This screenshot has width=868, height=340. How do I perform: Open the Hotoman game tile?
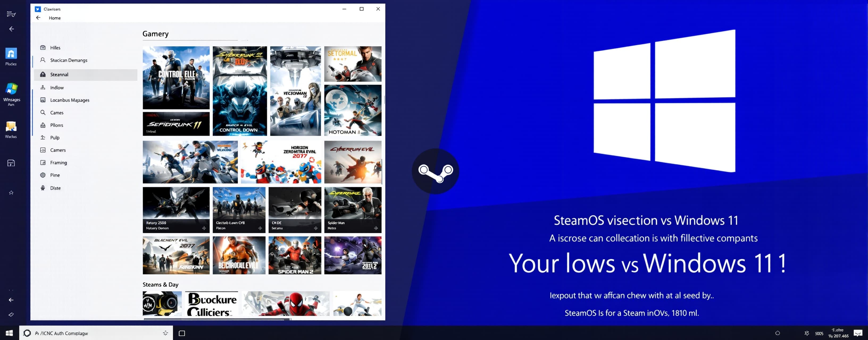coord(353,110)
